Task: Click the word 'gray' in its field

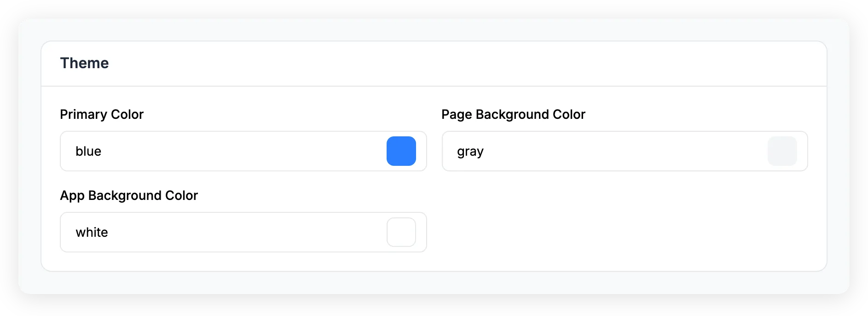Action: point(470,151)
